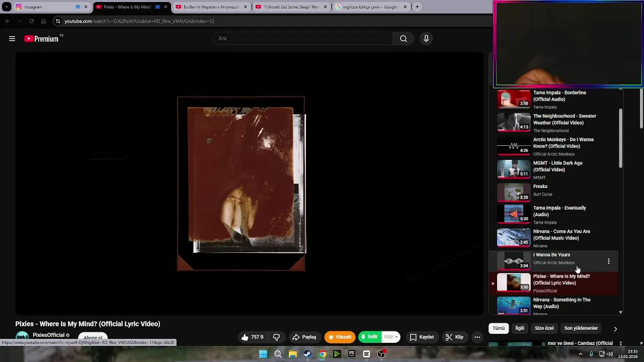Open more actions three-dot menu below video
Screen dimensions: 644x362
pos(477,337)
